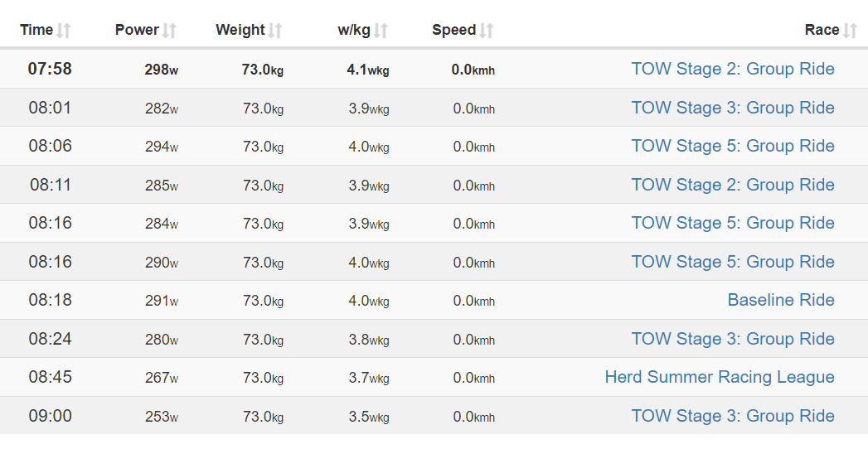Open the Herd Summer Racing League link
The image size is (868, 449).
point(719,377)
